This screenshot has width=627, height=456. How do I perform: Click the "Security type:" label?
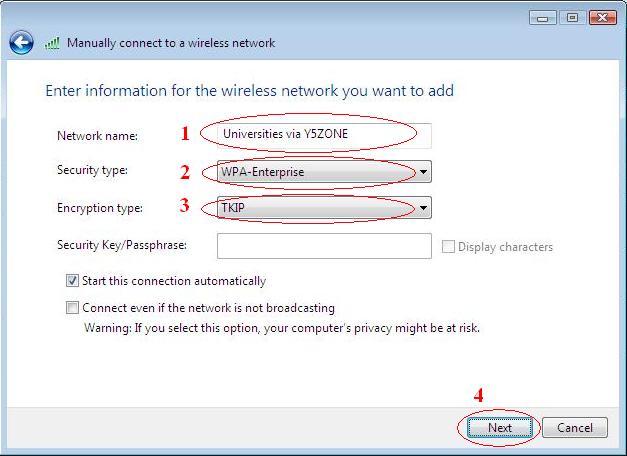(93, 171)
